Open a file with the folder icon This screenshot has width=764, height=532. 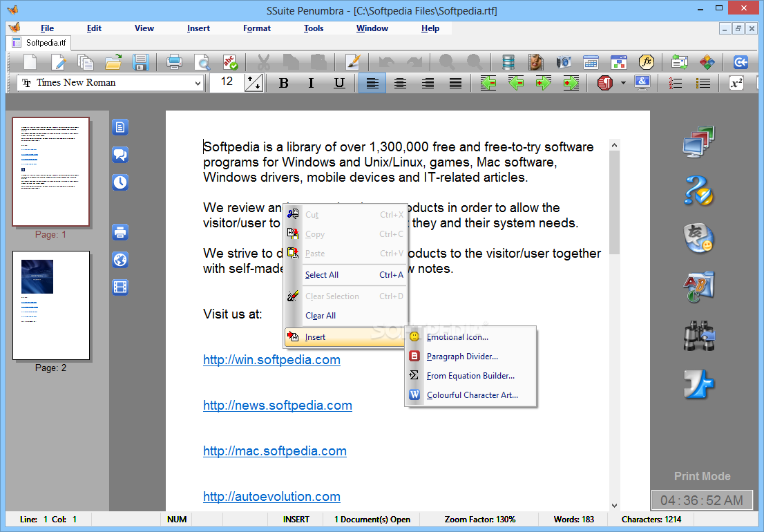tap(113, 62)
